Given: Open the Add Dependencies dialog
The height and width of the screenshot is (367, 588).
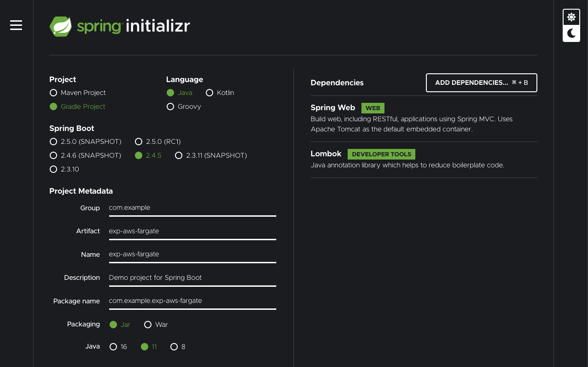Looking at the screenshot, I should 482,83.
